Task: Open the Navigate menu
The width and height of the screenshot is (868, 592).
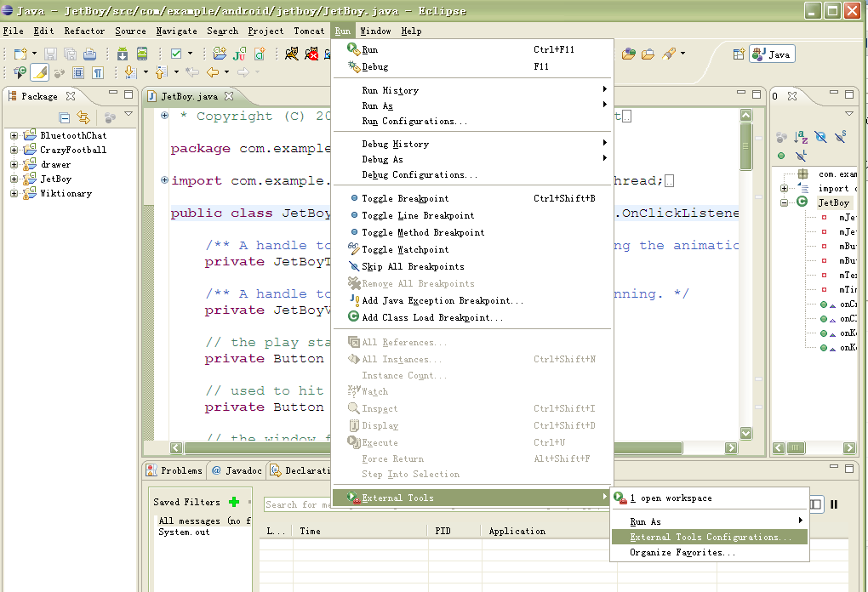Action: pyautogui.click(x=177, y=31)
